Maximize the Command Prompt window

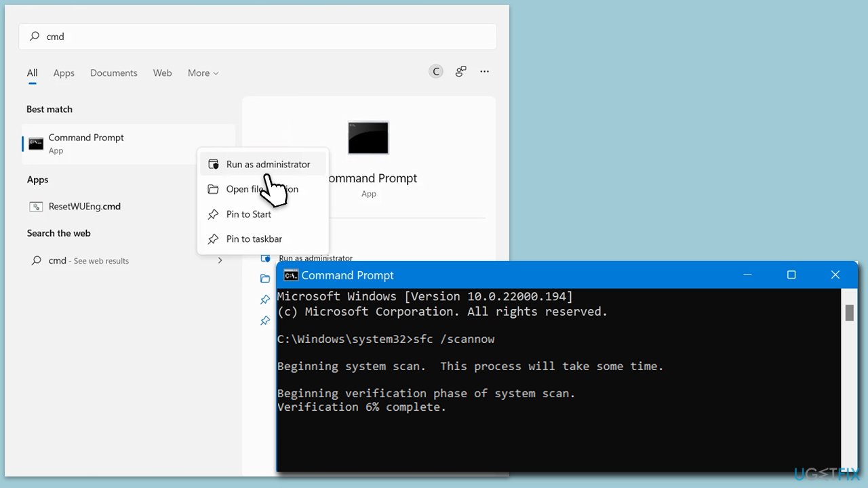[791, 275]
